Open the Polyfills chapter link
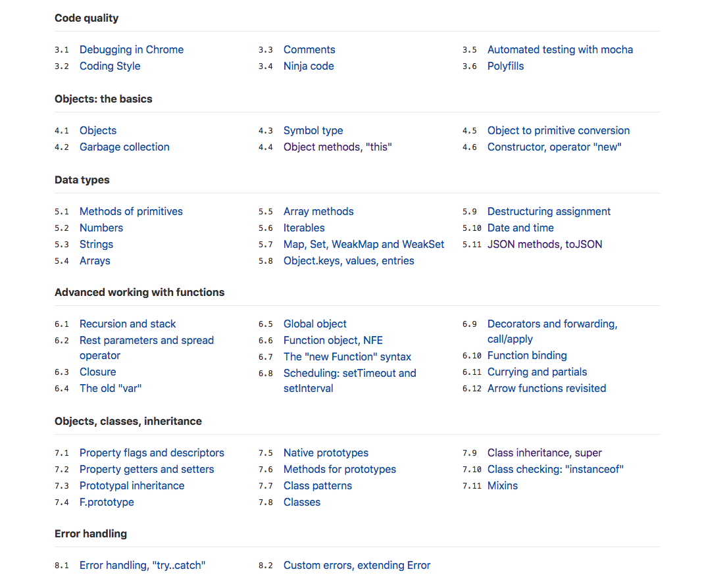 pyautogui.click(x=505, y=66)
